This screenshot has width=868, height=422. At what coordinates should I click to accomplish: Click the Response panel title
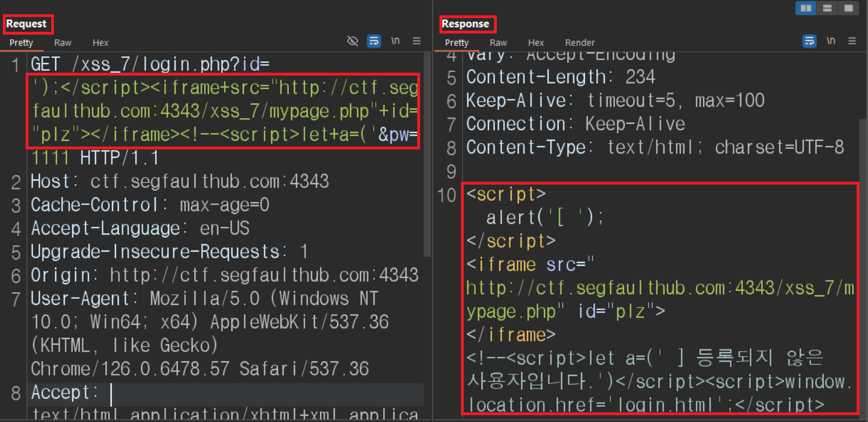point(466,24)
